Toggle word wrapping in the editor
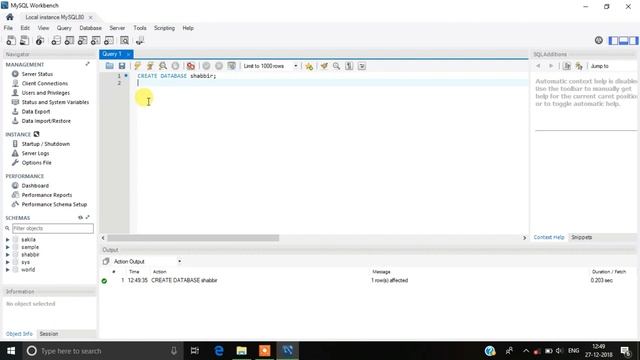The width and height of the screenshot is (640, 360). point(362,66)
